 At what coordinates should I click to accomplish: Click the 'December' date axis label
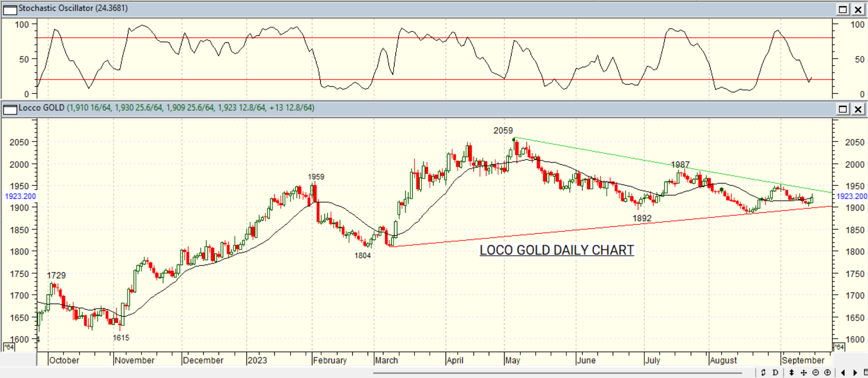tap(203, 360)
